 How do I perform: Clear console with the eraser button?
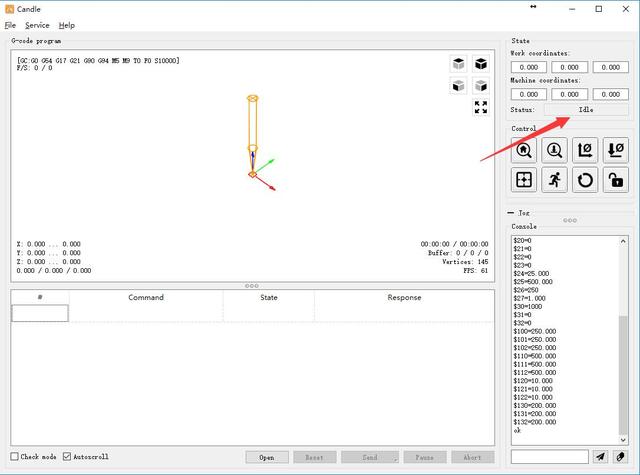pos(620,457)
